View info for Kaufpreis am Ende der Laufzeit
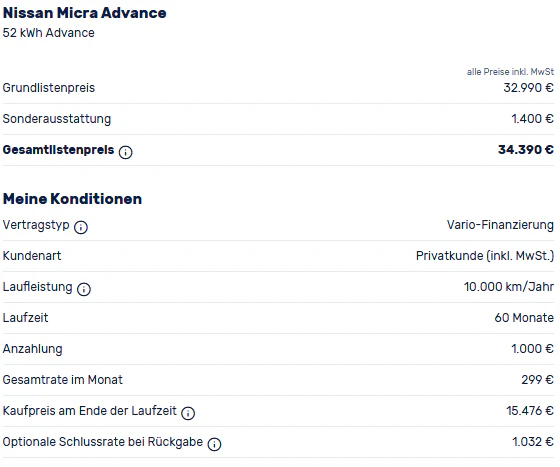 188,413
